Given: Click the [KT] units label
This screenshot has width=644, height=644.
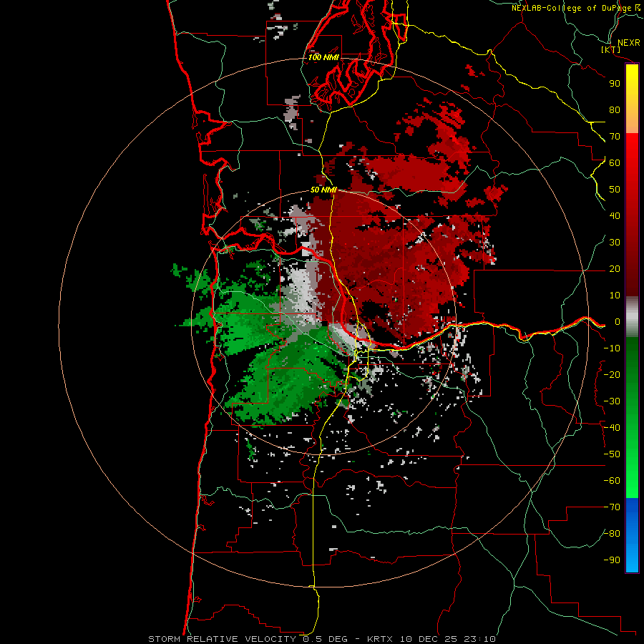Looking at the screenshot, I should click(611, 49).
